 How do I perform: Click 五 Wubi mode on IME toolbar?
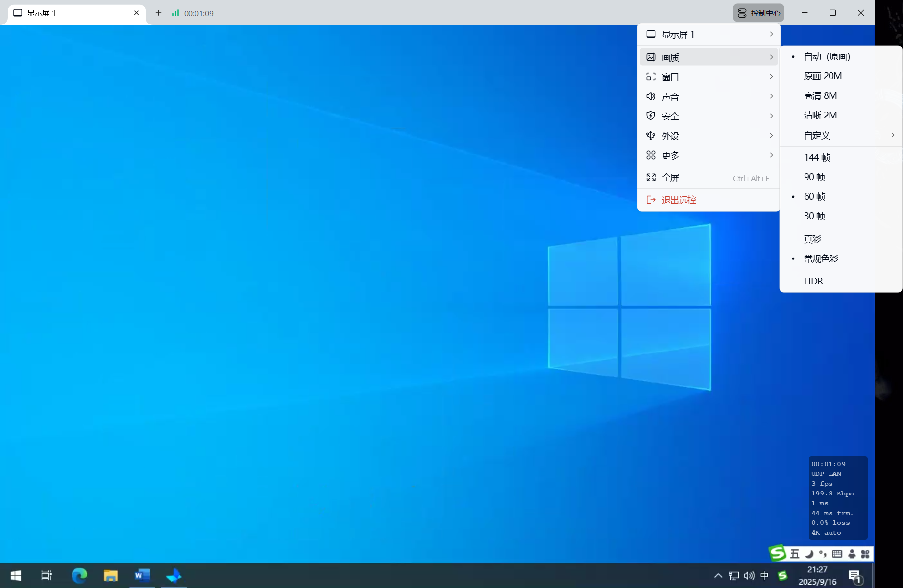[x=795, y=554]
